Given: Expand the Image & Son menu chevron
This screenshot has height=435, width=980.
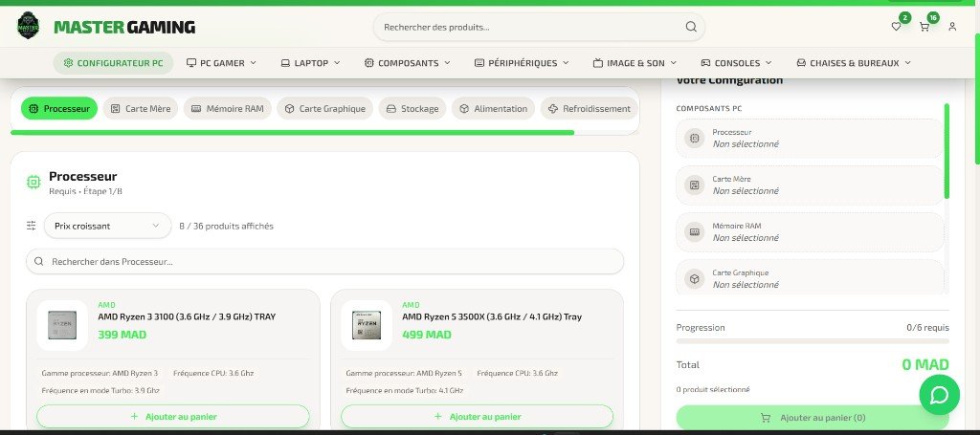Looking at the screenshot, I should pos(674,63).
